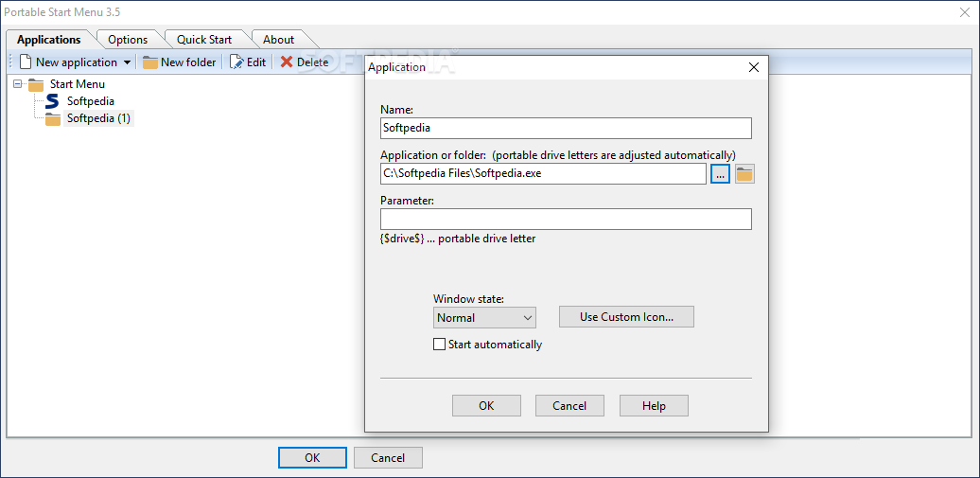Click Cancel in the main window
The height and width of the screenshot is (478, 980).
(x=388, y=457)
